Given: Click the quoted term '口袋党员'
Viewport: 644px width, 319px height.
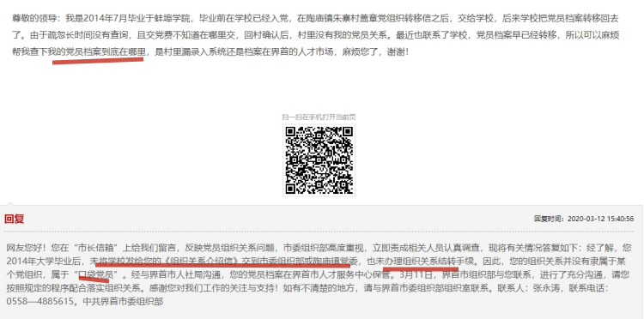Looking at the screenshot, I should [96, 274].
